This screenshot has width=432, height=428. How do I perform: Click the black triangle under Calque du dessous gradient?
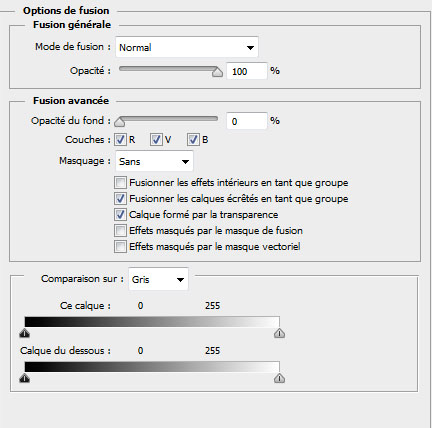click(x=25, y=378)
